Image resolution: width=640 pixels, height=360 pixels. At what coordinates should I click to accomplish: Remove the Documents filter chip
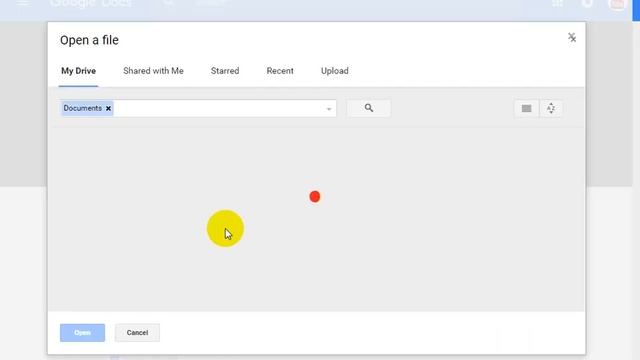pyautogui.click(x=108, y=109)
